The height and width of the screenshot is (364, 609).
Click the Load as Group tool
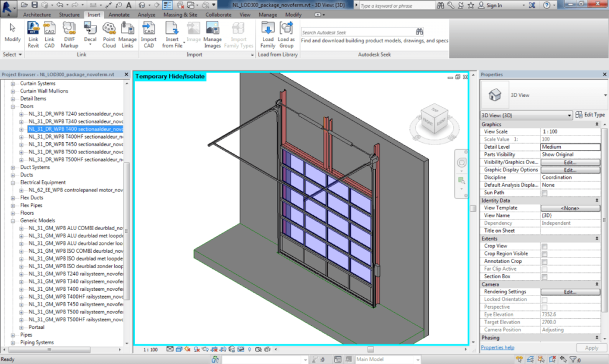click(x=286, y=33)
